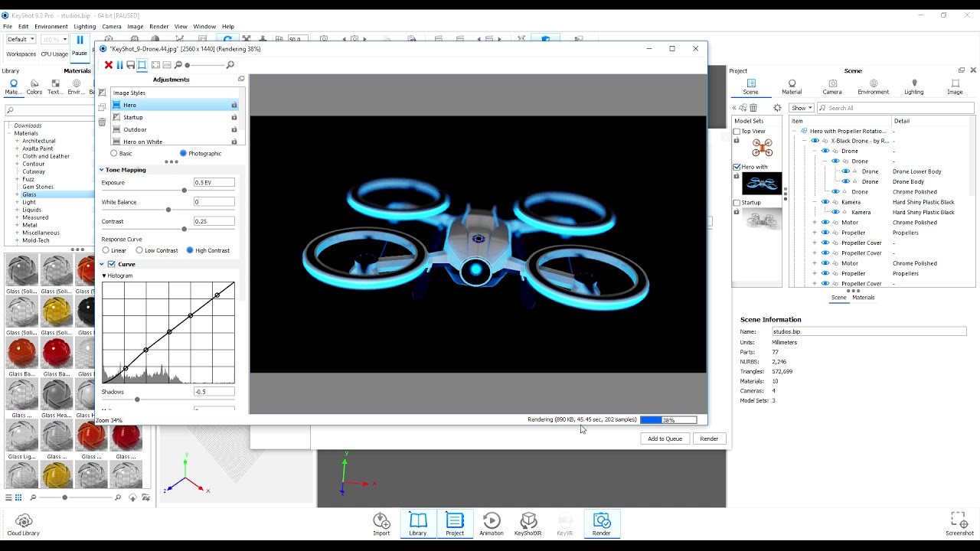Screen dimensions: 980x551
Task: Check the Top View model set
Action: point(737,132)
